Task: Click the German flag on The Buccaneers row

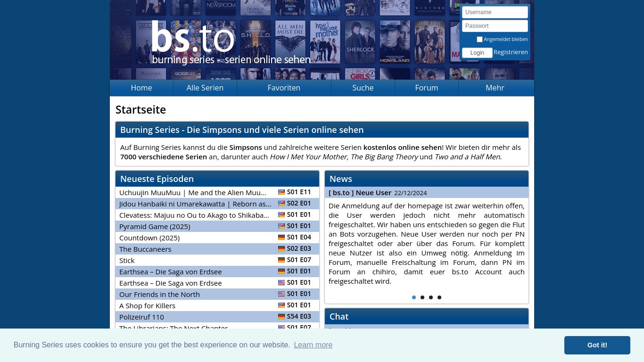Action: tap(281, 249)
